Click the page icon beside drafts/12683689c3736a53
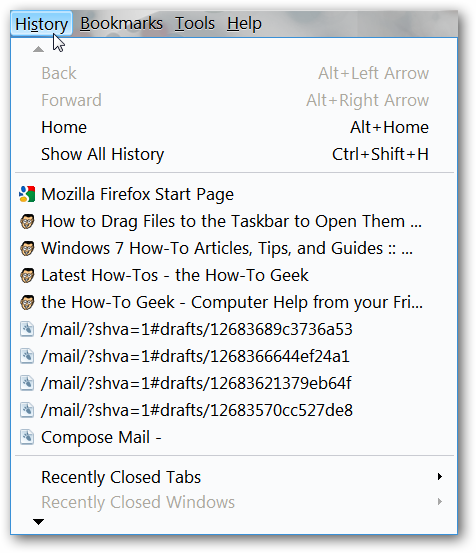The image size is (476, 553). [27, 329]
